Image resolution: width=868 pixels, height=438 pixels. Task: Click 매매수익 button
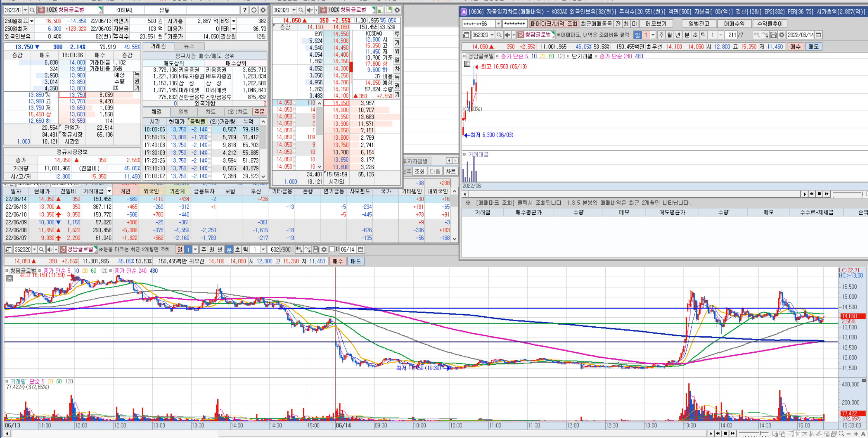coord(734,24)
